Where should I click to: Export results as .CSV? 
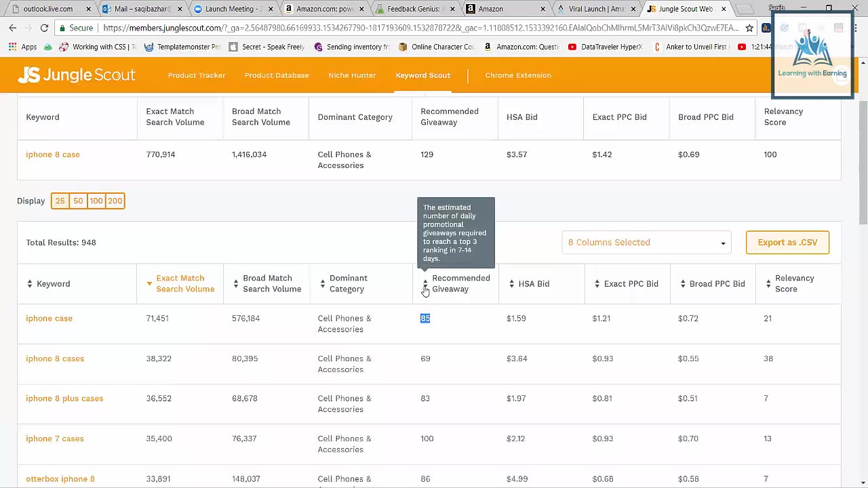(x=787, y=243)
